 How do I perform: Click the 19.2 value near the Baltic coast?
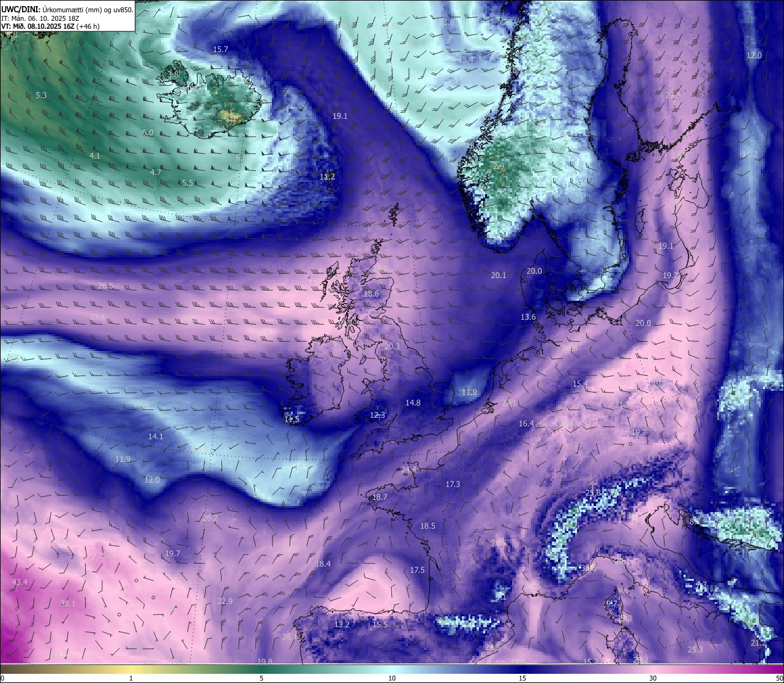[x=671, y=276]
